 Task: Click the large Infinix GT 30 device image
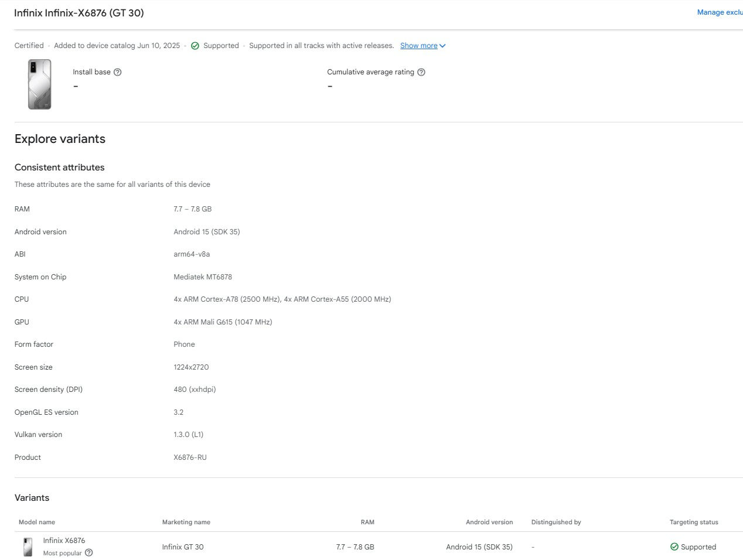click(39, 84)
